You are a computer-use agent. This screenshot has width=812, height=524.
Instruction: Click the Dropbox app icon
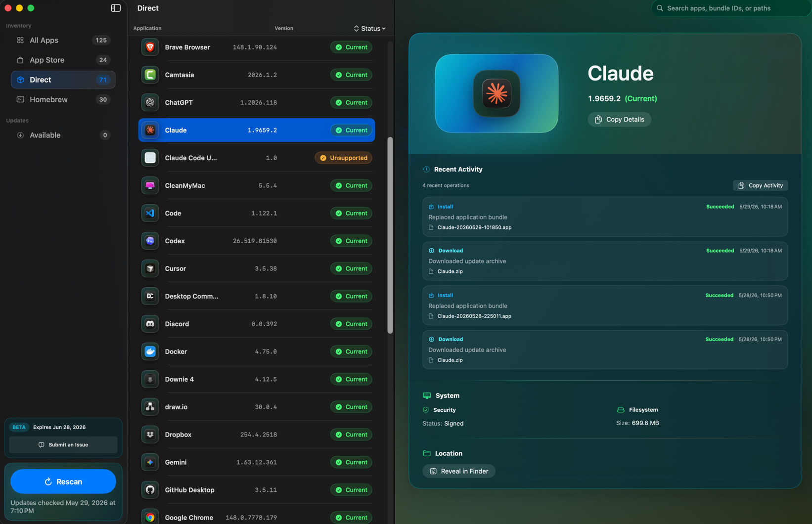point(150,435)
